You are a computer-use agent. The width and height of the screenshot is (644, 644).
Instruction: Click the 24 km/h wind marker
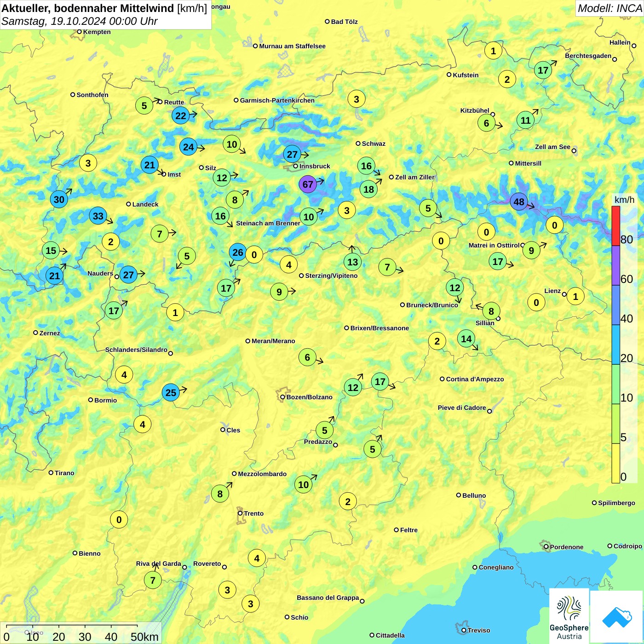tap(188, 147)
